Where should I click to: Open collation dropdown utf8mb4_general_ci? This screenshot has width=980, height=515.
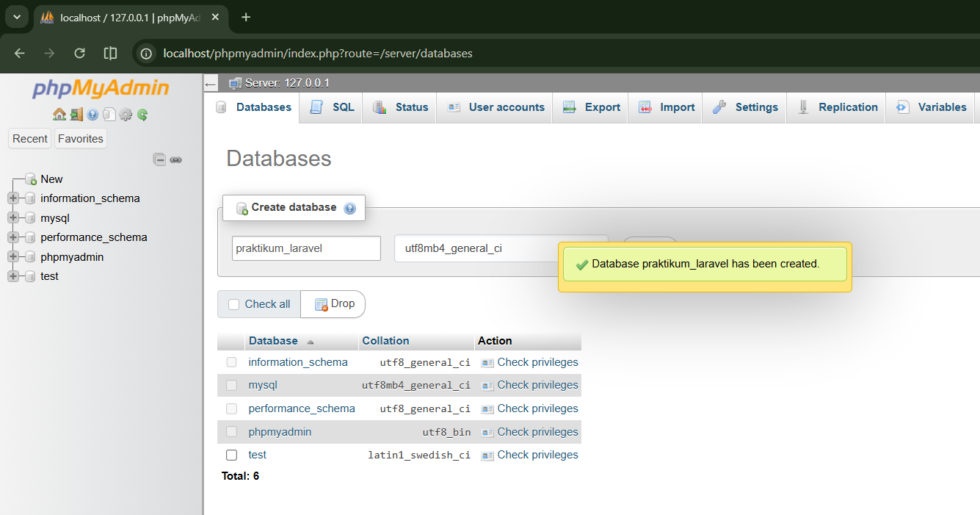tap(501, 248)
